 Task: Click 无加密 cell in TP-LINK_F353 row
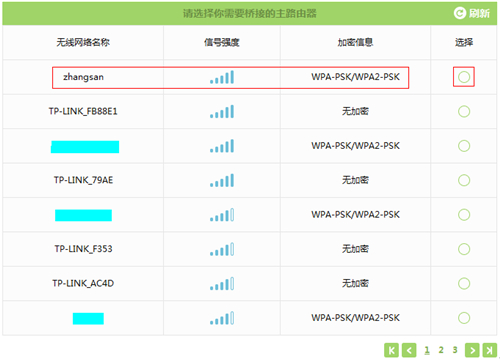355,249
